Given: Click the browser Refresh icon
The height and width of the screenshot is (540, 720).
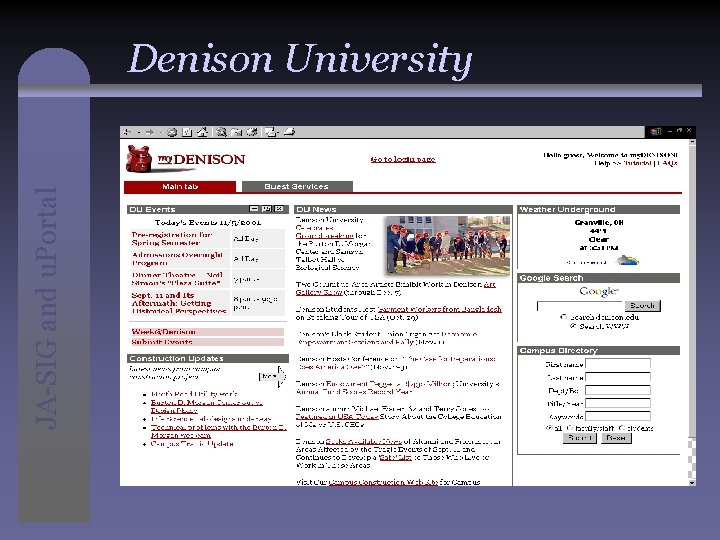Looking at the screenshot, I should (x=187, y=132).
